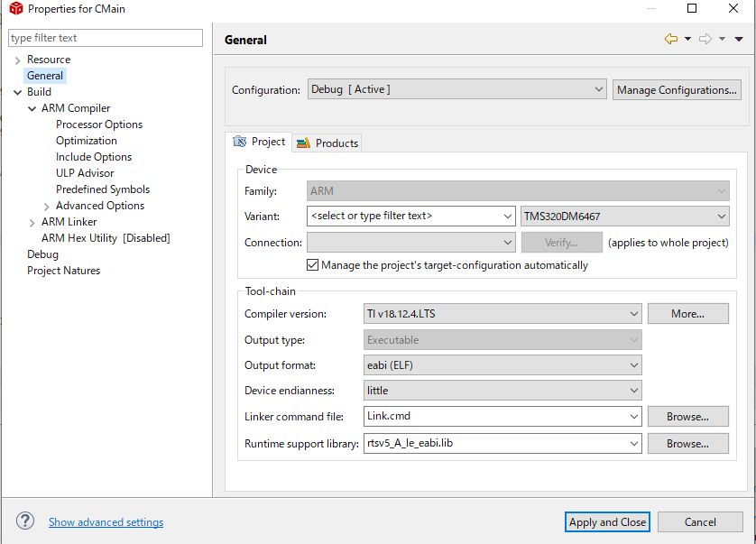Expand the ARM Linker tree node
756x544 pixels.
pos(32,222)
